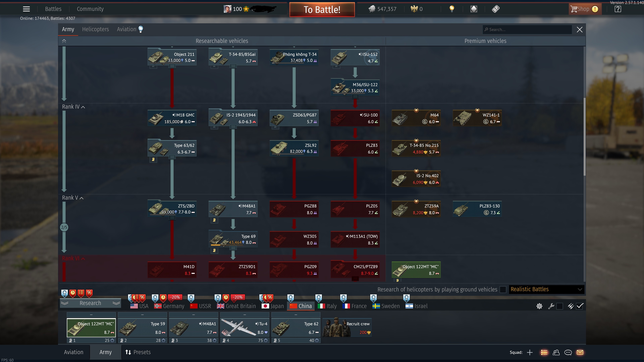Click the lightbulb badge above the Sweden tab
The width and height of the screenshot is (644, 362).
point(373,298)
